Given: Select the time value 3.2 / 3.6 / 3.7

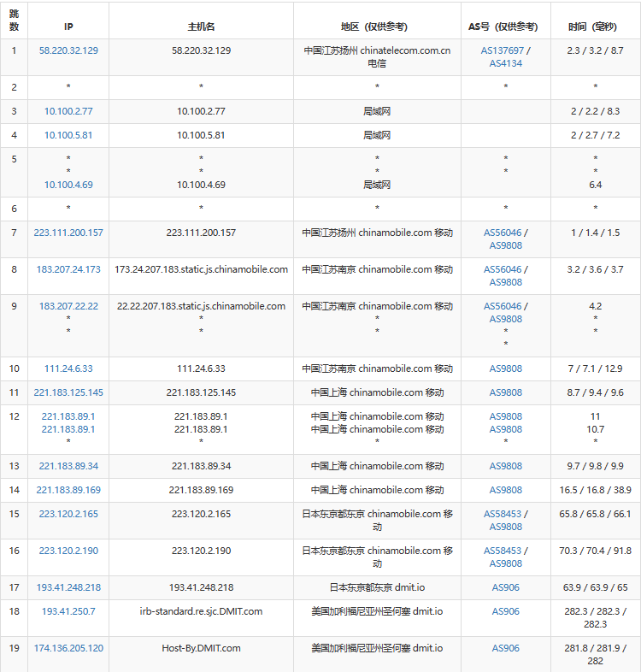Looking at the screenshot, I should pos(595,269).
